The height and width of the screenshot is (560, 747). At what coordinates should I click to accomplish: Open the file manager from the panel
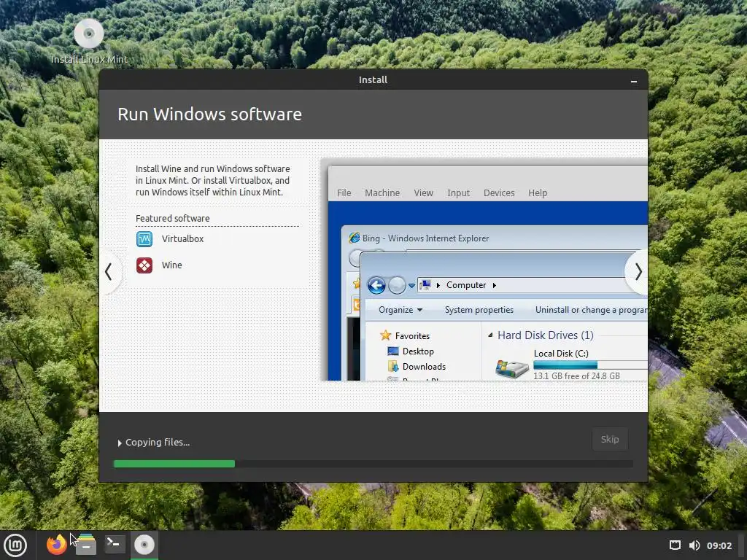86,544
